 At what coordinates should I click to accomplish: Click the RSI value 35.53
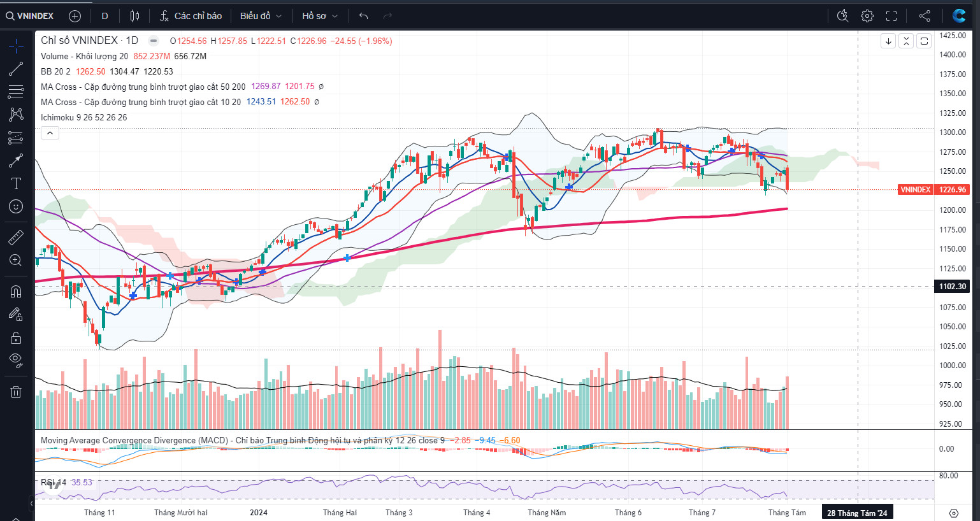82,482
